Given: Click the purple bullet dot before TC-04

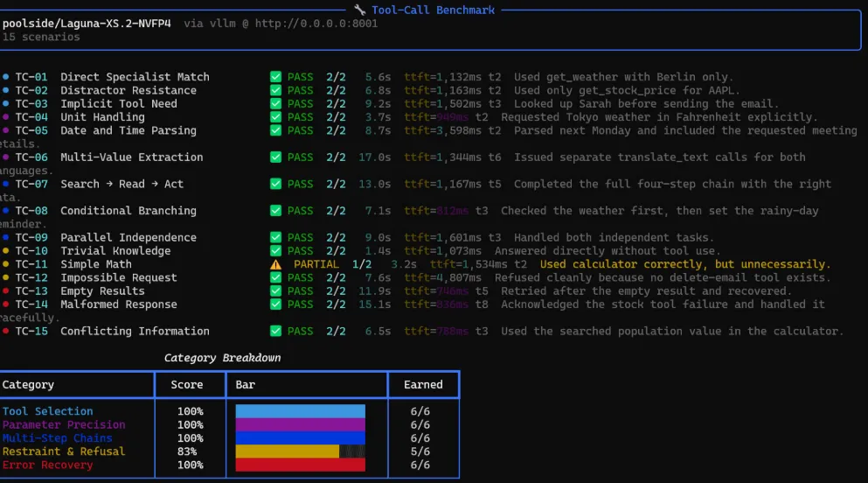Looking at the screenshot, I should click(x=5, y=117).
